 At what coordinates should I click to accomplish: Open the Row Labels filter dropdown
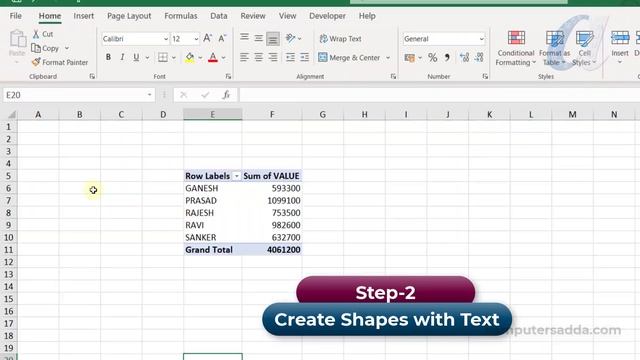(x=236, y=176)
